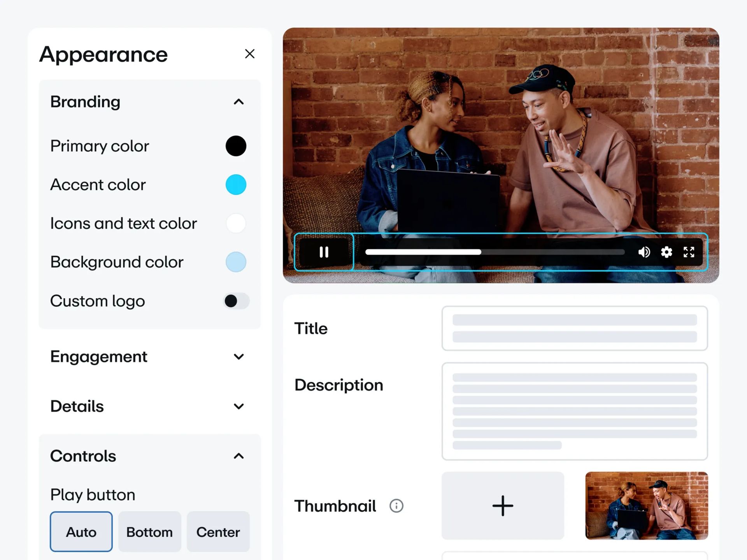Collapse the Controls section

(x=238, y=456)
